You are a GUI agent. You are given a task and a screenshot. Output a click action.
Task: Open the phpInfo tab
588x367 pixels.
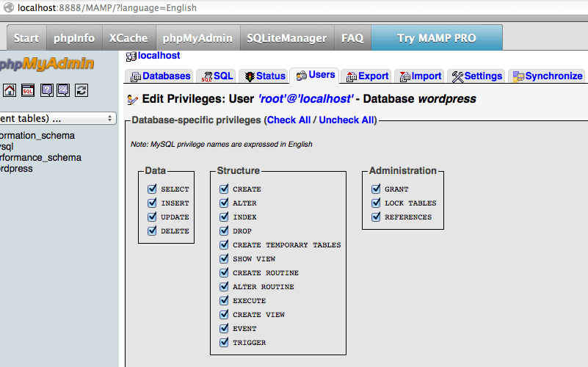74,38
